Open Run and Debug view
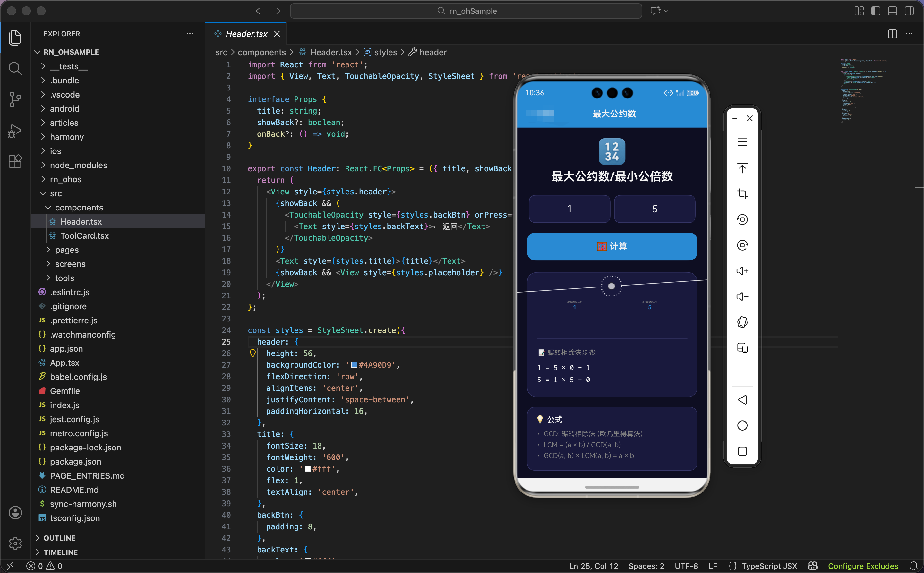Image resolution: width=924 pixels, height=573 pixels. coord(15,131)
